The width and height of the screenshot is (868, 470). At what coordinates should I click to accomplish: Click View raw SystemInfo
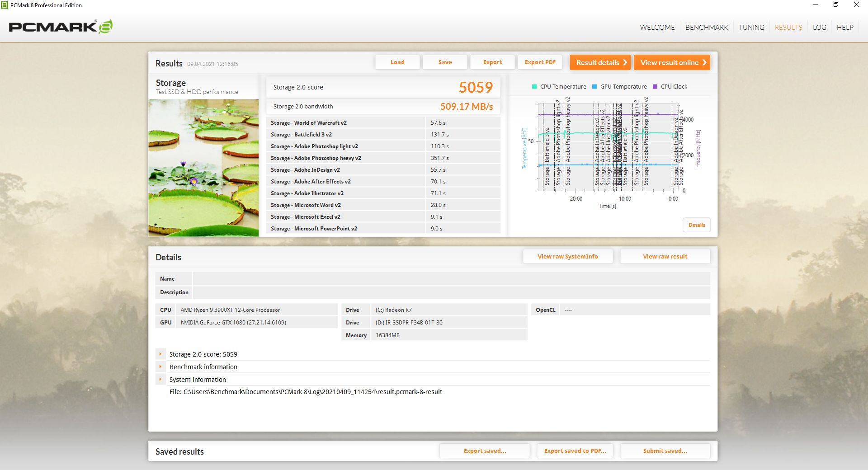(568, 256)
